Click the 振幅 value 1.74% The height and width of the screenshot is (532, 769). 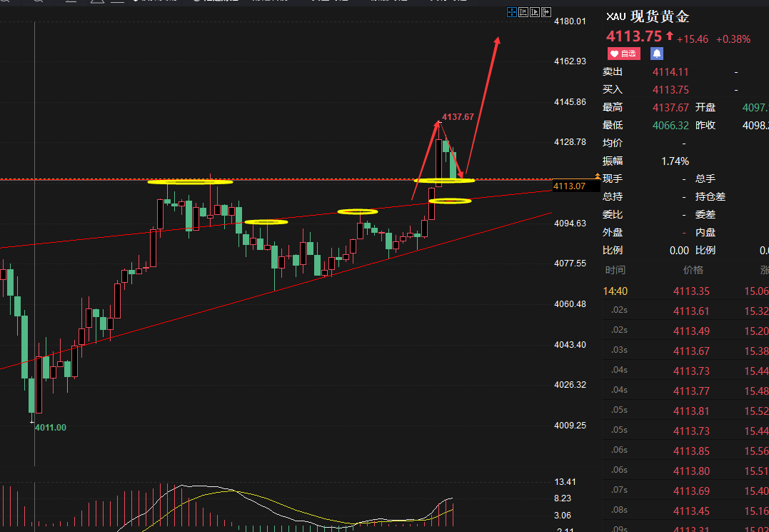pos(675,161)
